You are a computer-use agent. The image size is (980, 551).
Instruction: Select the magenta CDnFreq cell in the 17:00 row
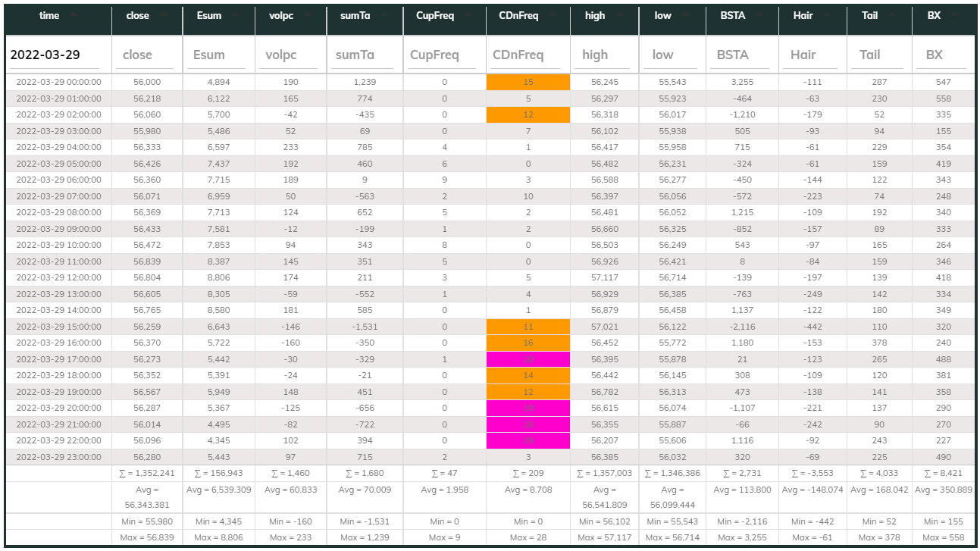[x=528, y=359]
